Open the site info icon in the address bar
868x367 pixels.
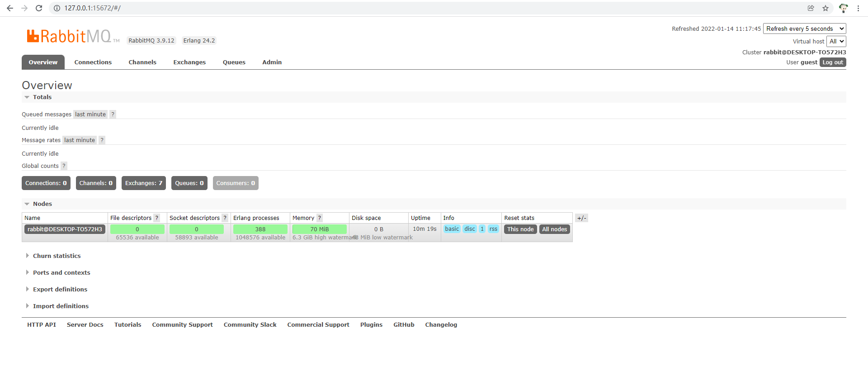click(x=57, y=8)
